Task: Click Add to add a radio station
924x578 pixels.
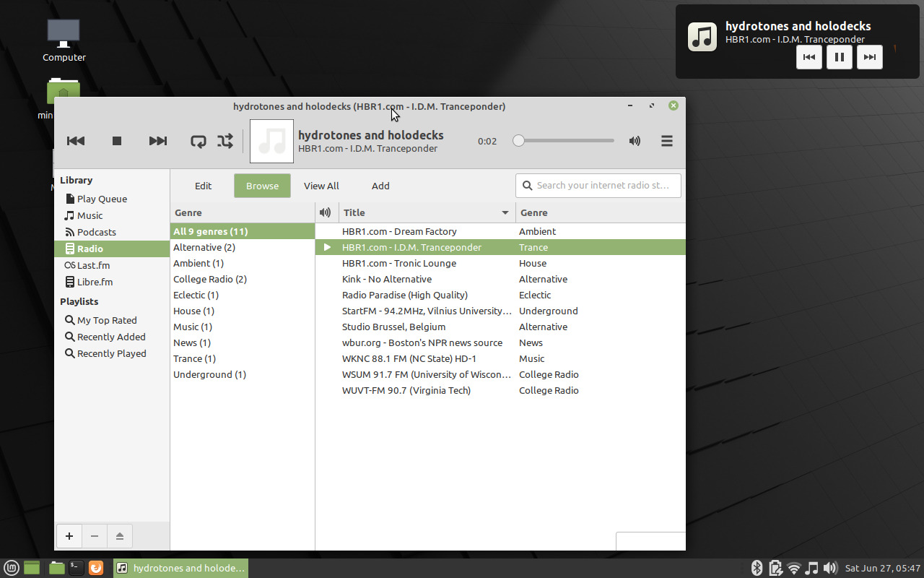Action: click(x=380, y=186)
